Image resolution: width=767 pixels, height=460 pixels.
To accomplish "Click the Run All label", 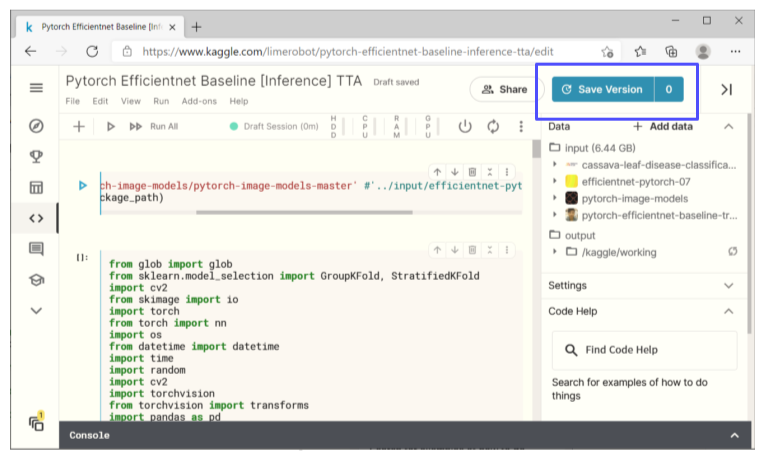I will coord(164,127).
